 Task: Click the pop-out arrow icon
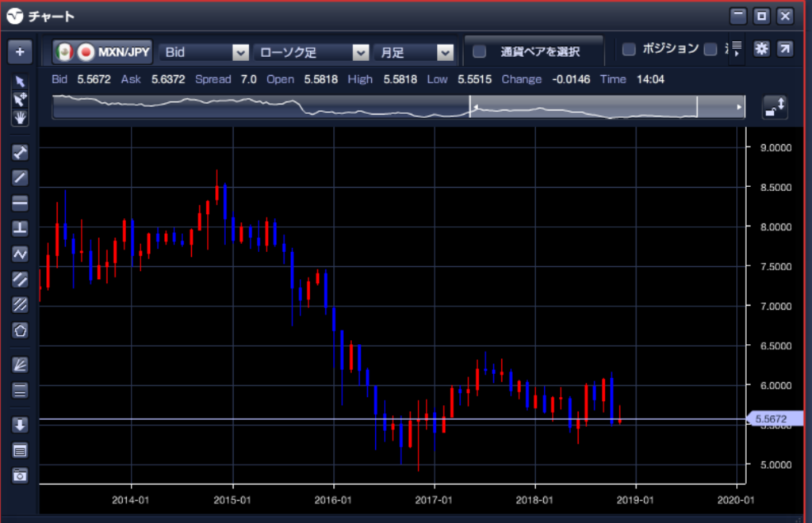point(785,48)
